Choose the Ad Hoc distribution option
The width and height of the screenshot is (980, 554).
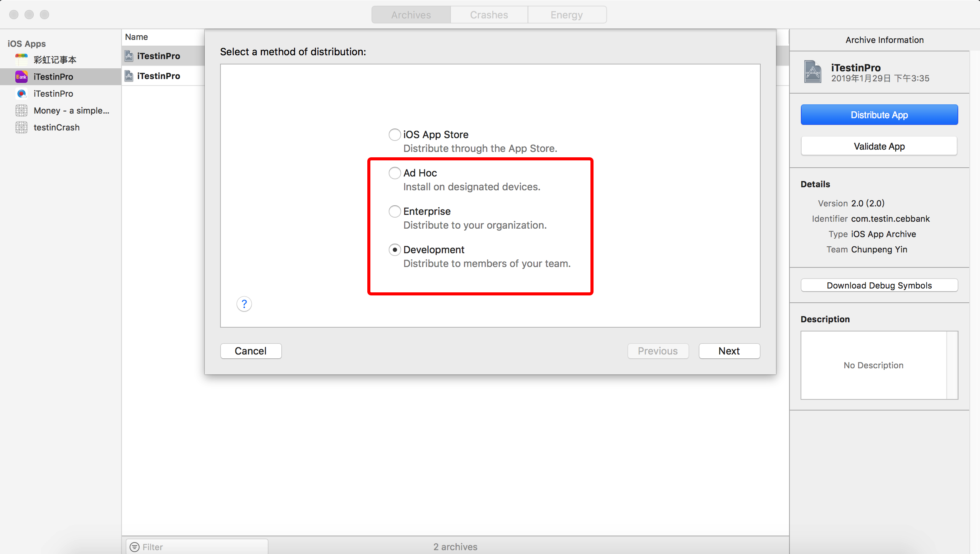[x=395, y=173]
